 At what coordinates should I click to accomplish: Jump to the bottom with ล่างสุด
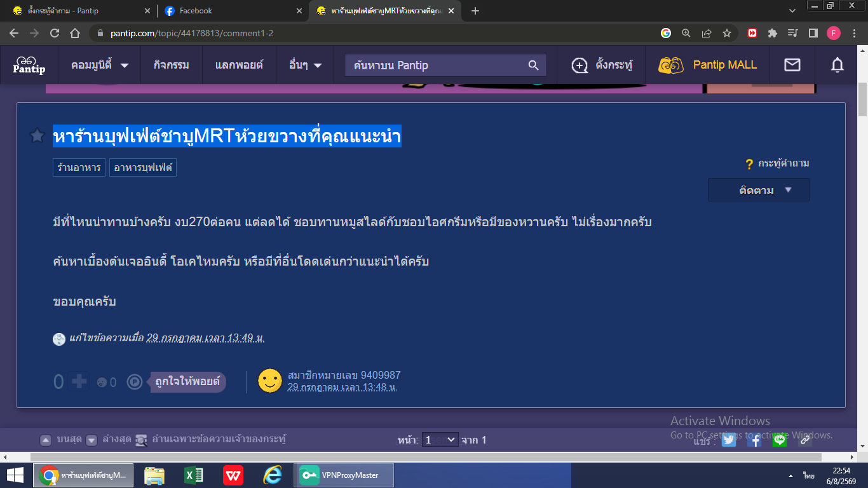(x=108, y=439)
